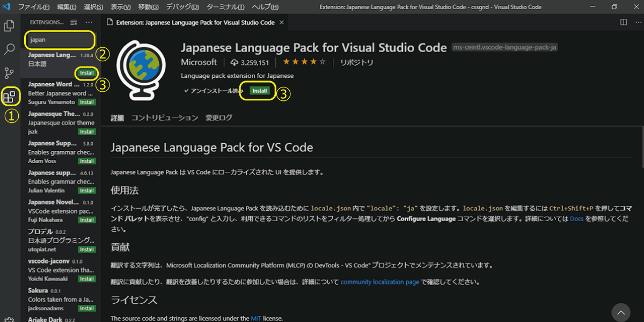The image size is (644, 322).
Task: Switch to the 変更ログ tab
Action: [219, 118]
